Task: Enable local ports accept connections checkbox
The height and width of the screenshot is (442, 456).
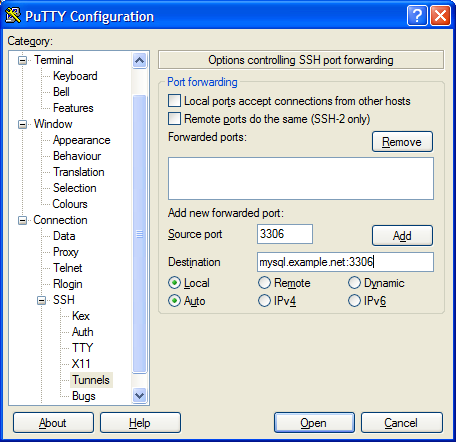Action: click(x=174, y=101)
